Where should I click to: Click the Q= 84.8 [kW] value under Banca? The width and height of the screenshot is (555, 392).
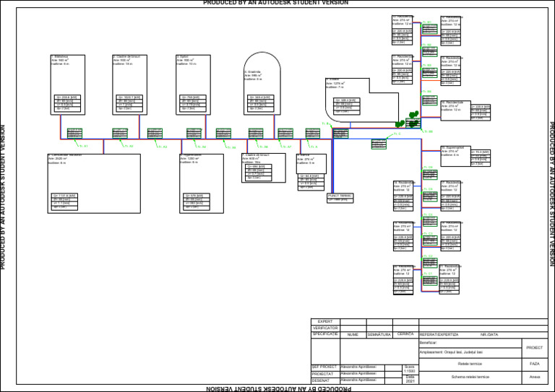pos(309,176)
